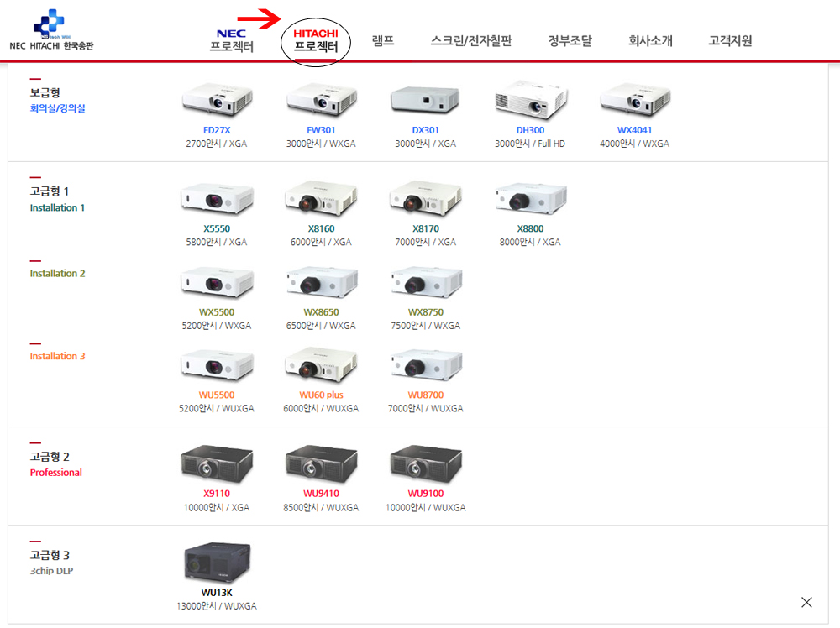Click the DH300 Full HD projector thumbnail

coord(530,100)
